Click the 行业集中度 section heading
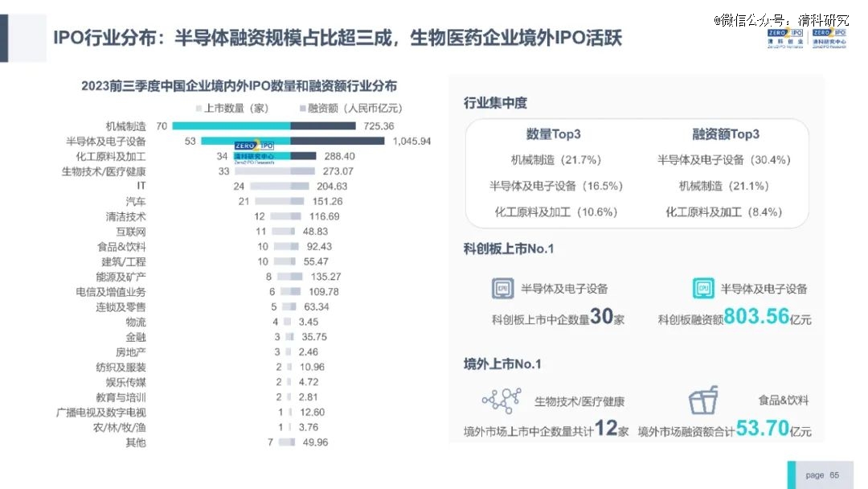The width and height of the screenshot is (868, 489). (495, 103)
